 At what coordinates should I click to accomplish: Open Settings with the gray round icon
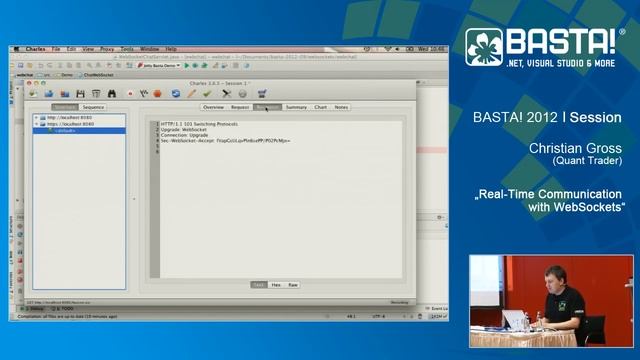243,94
